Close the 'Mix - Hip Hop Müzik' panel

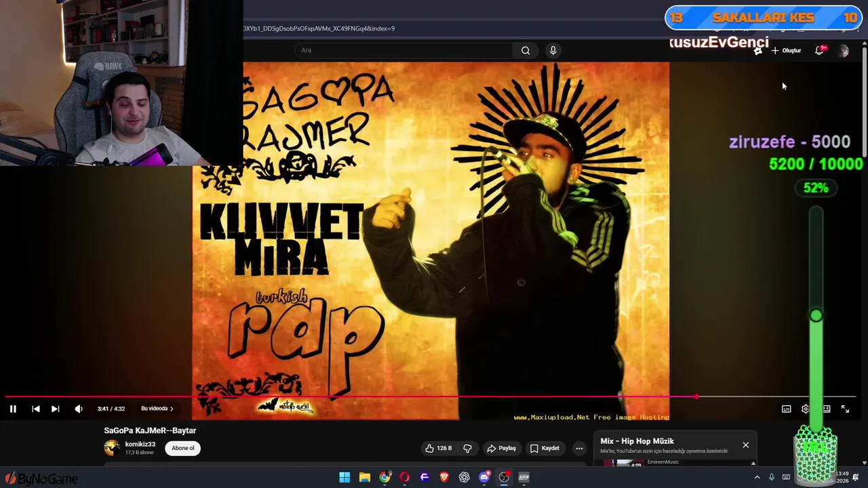point(746,445)
